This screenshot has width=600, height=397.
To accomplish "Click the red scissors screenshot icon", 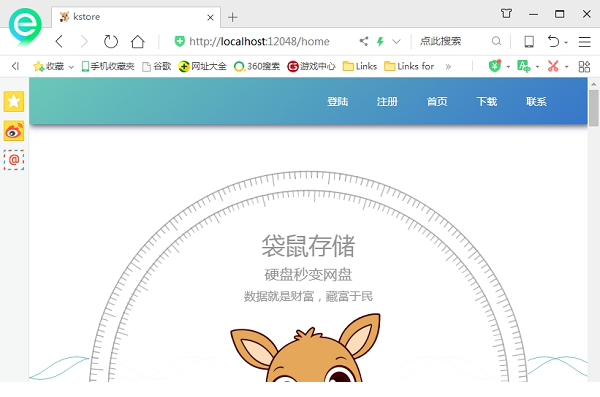I will [x=553, y=66].
